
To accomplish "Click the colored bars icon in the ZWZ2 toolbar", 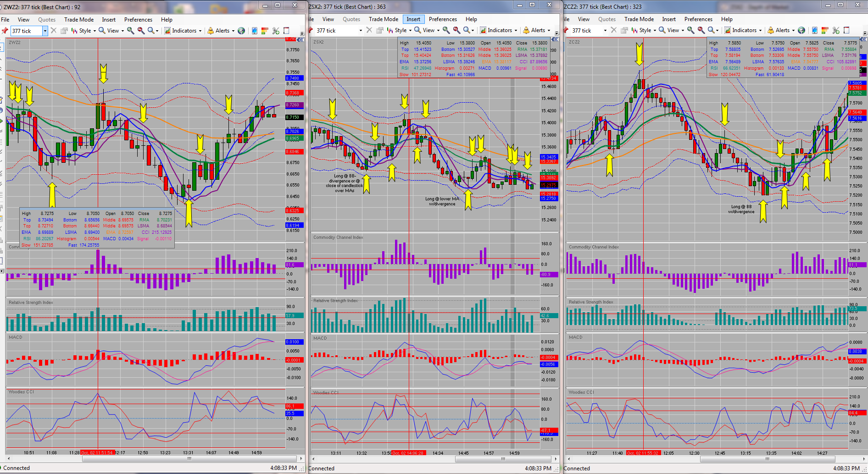I will [x=265, y=31].
